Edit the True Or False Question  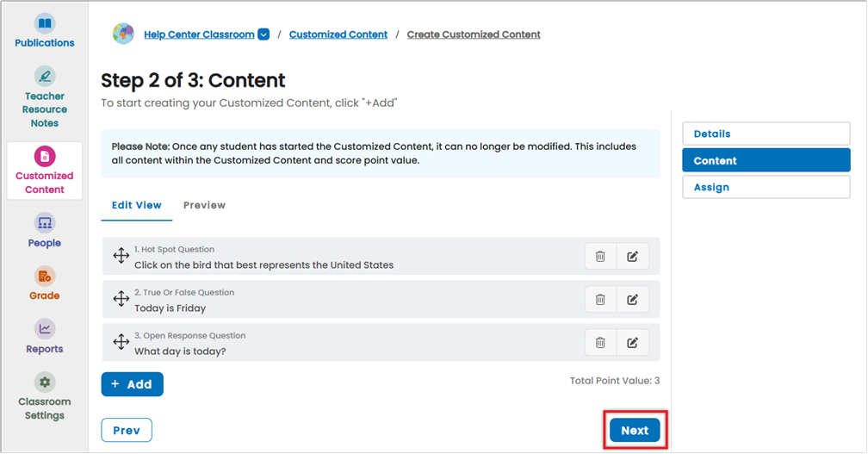(632, 300)
